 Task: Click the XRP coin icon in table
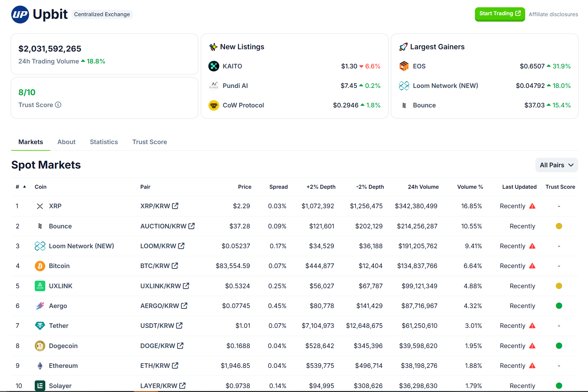point(40,206)
